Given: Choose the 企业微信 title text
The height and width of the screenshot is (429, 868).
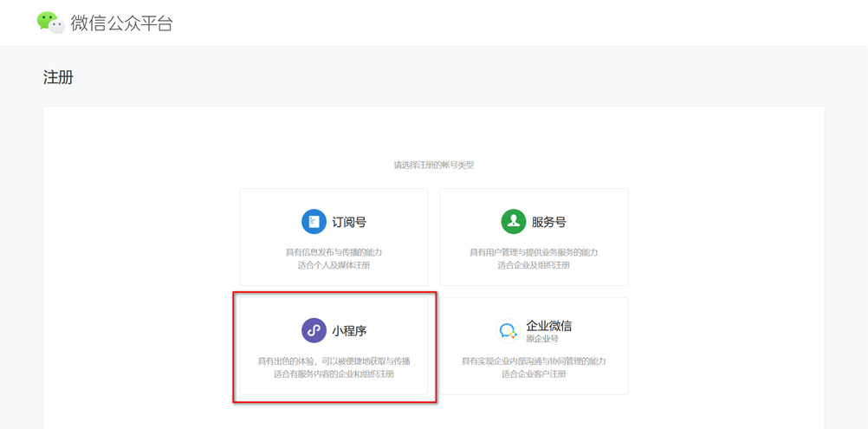Looking at the screenshot, I should click(548, 326).
